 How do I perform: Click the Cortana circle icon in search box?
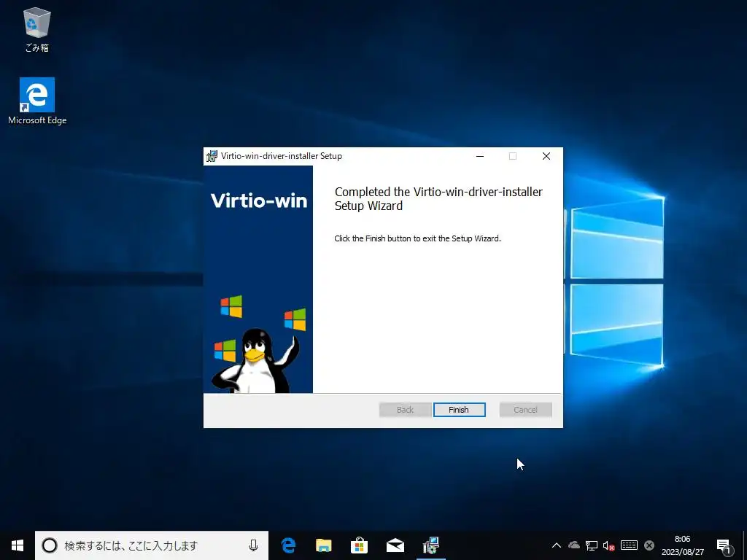[50, 545]
